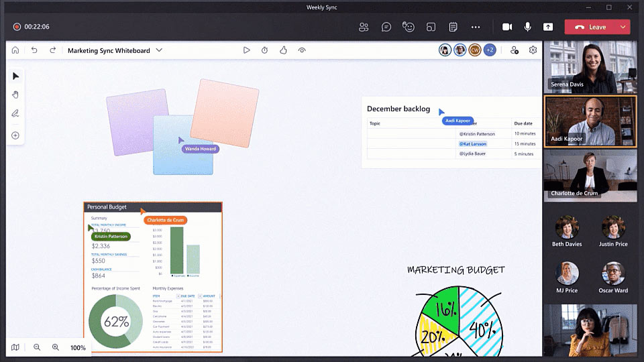Click the 62% donut chart

pyautogui.click(x=116, y=321)
